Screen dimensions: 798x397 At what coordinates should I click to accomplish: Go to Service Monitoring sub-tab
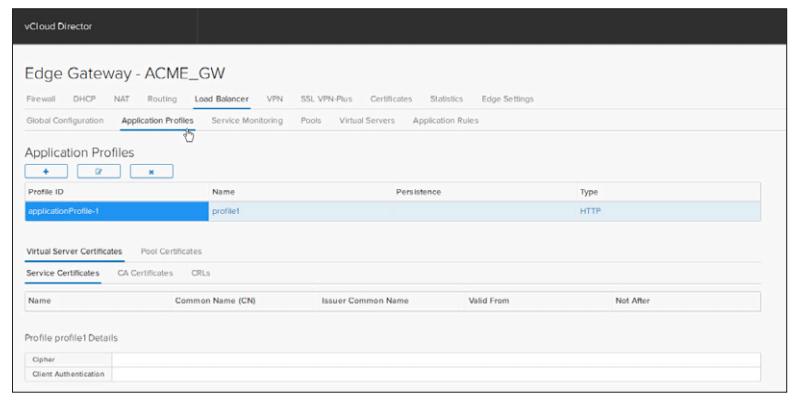(247, 121)
